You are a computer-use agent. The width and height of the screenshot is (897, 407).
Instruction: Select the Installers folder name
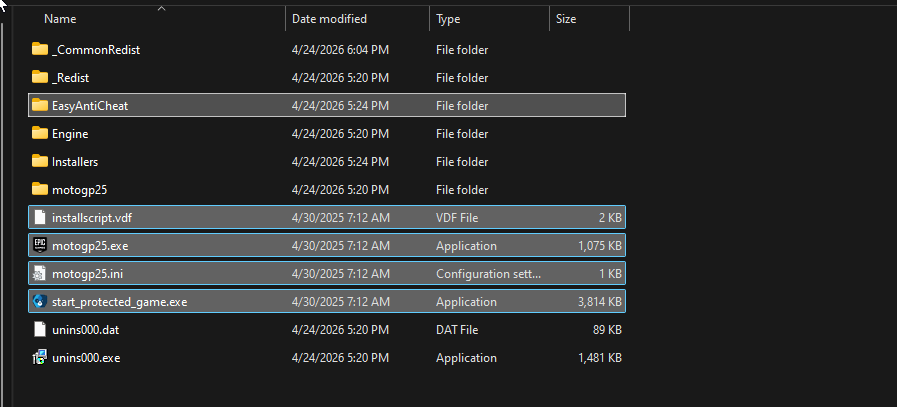tap(75, 162)
